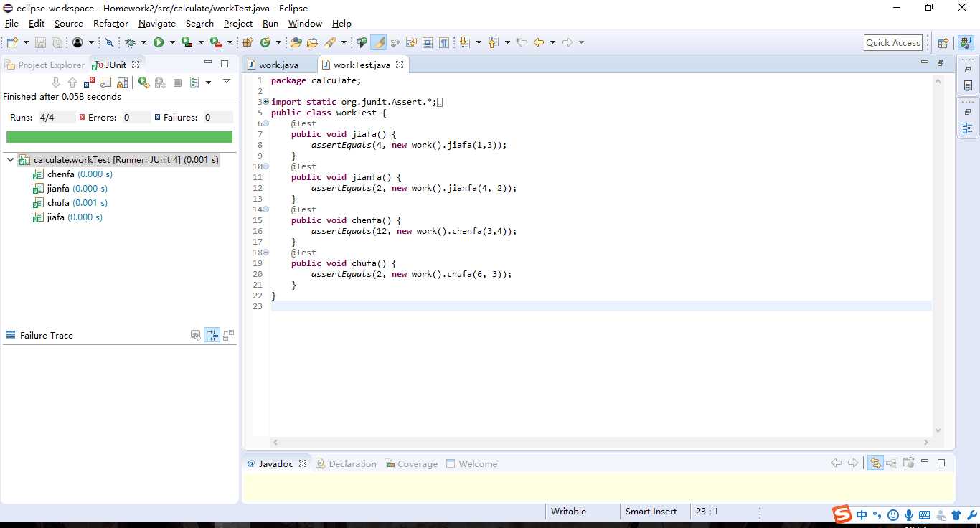
Task: Click the Compare Actual With Expected icon
Action: coord(229,335)
